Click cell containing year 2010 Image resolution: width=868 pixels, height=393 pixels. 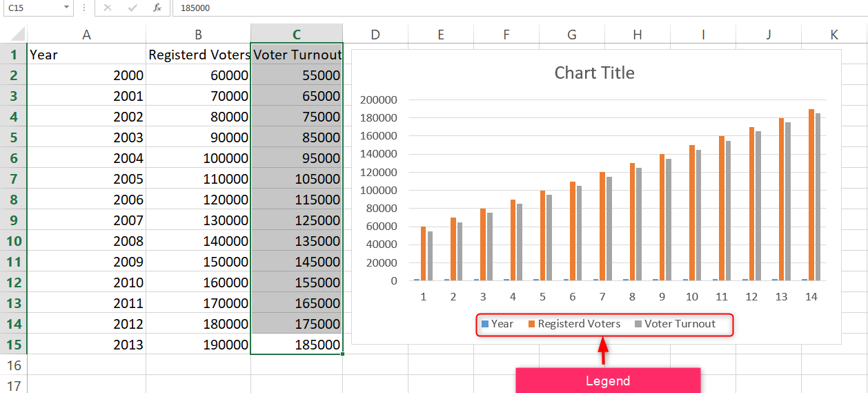[x=86, y=282]
